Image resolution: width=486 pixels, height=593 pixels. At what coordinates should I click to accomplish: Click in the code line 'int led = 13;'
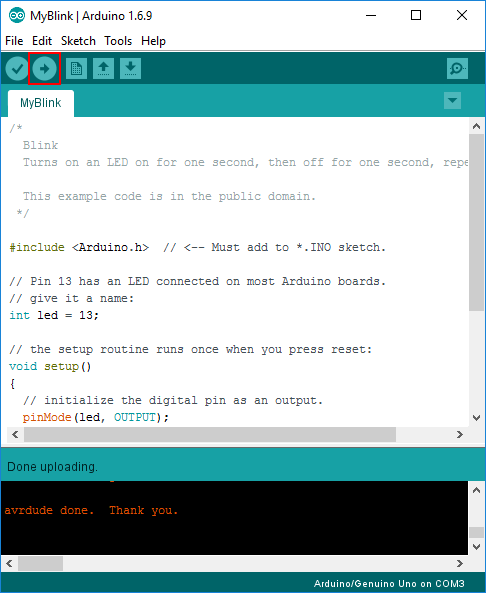54,315
